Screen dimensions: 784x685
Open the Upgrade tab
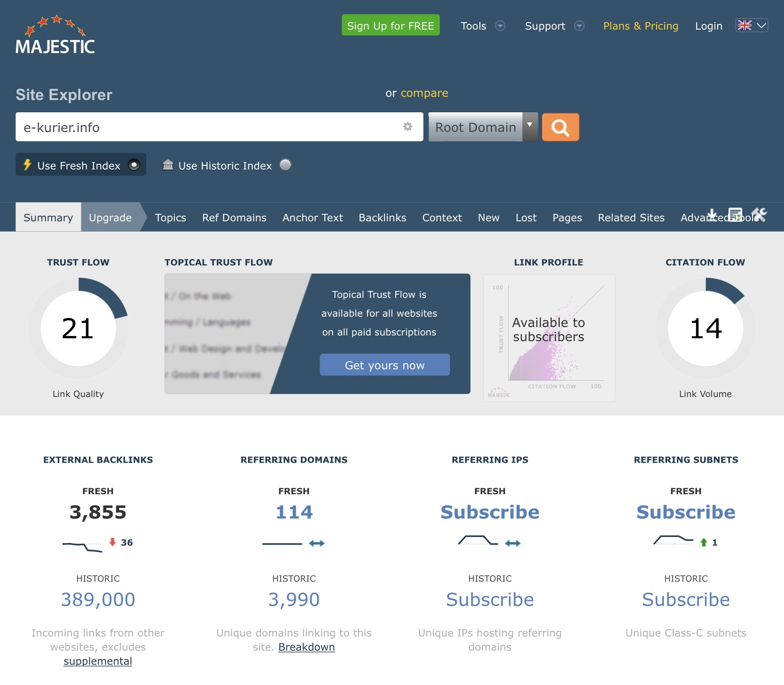[110, 217]
